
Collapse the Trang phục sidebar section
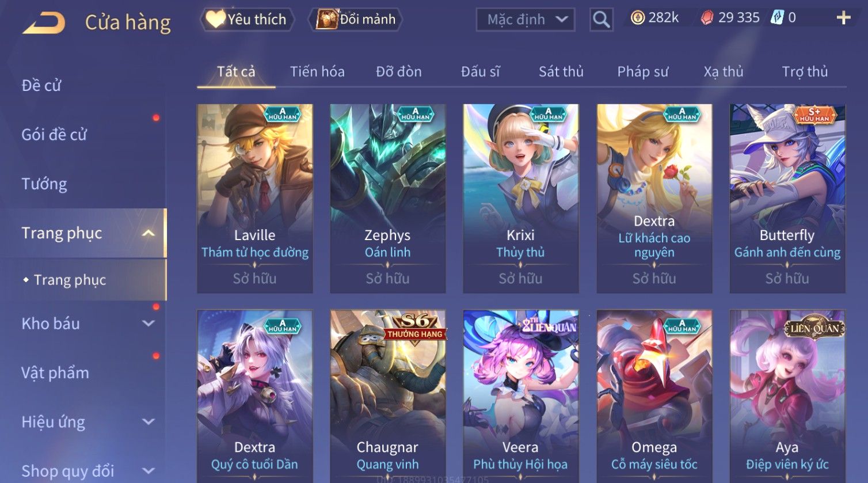pyautogui.click(x=148, y=233)
